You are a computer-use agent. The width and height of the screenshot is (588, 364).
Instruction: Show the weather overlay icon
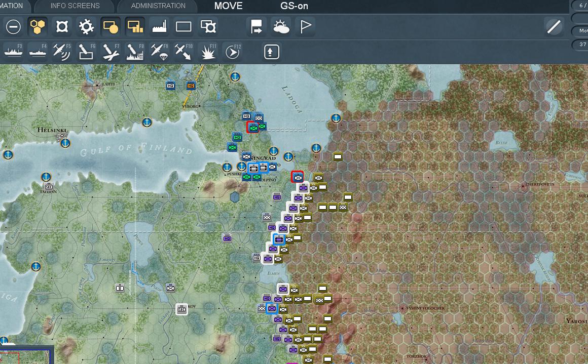(x=281, y=27)
